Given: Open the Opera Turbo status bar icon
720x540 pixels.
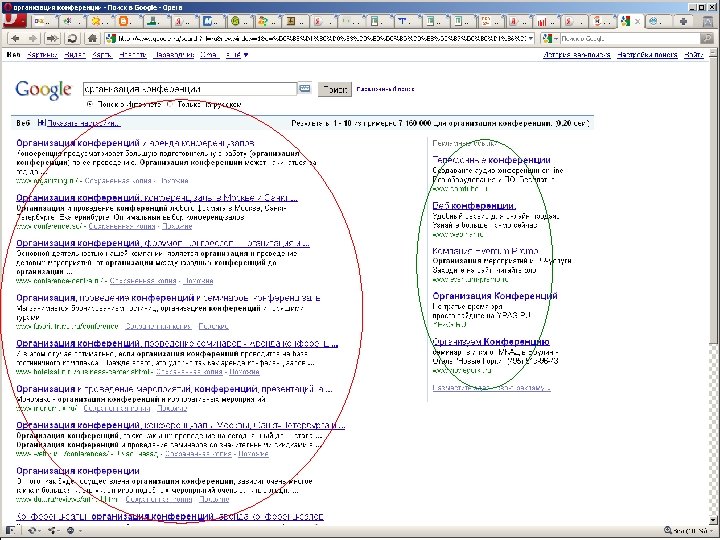Looking at the screenshot, I should (x=73, y=530).
